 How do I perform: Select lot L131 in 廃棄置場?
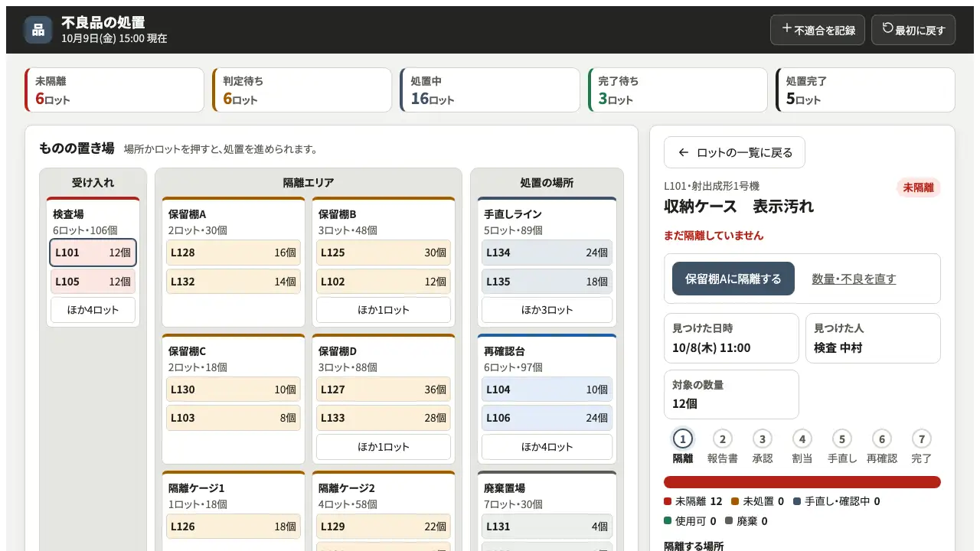547,527
